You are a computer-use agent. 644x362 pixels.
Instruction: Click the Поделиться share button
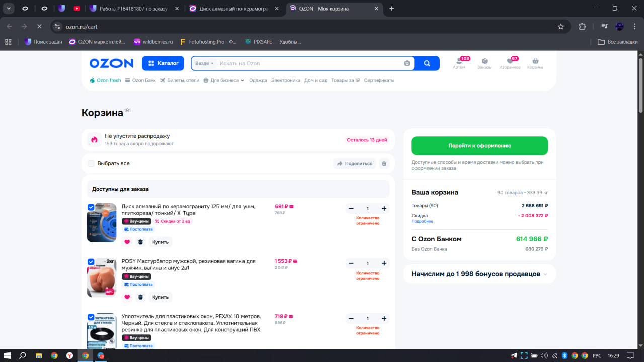click(x=355, y=163)
